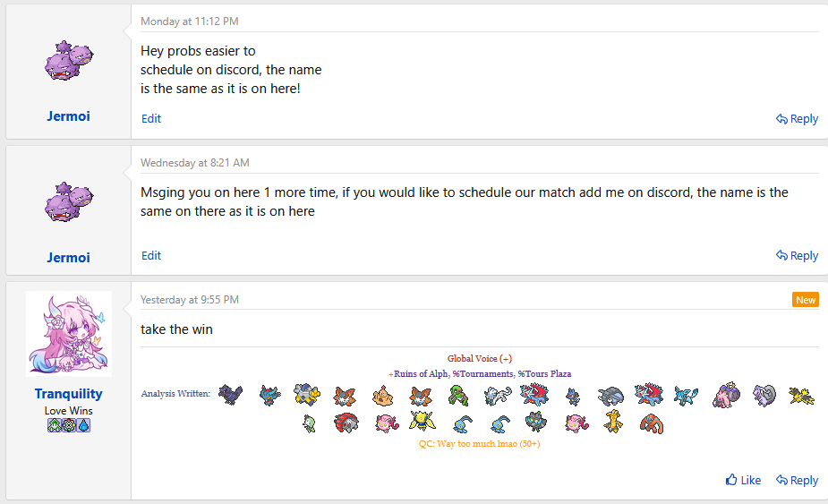Reply to the Monday 11:12 PM message
The height and width of the screenshot is (504, 828).
pyautogui.click(x=797, y=119)
